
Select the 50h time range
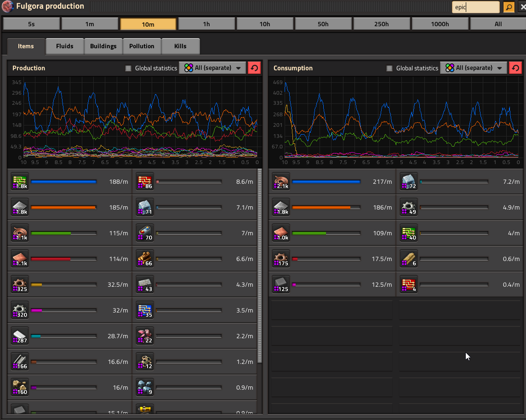[323, 24]
